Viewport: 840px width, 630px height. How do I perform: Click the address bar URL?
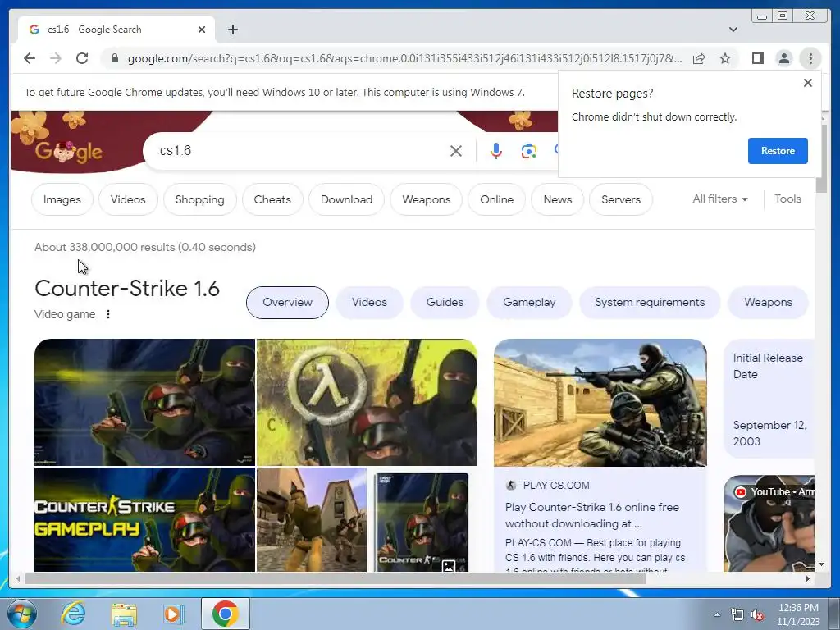(x=404, y=58)
